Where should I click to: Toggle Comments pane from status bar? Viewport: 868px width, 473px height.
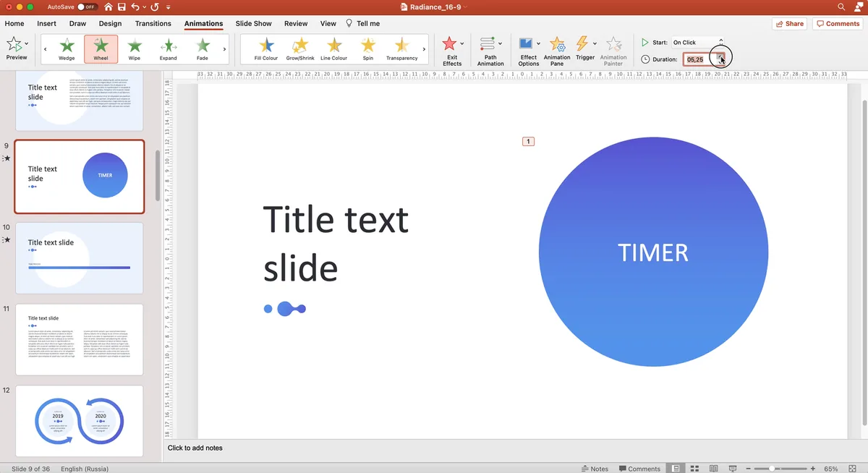coord(639,469)
